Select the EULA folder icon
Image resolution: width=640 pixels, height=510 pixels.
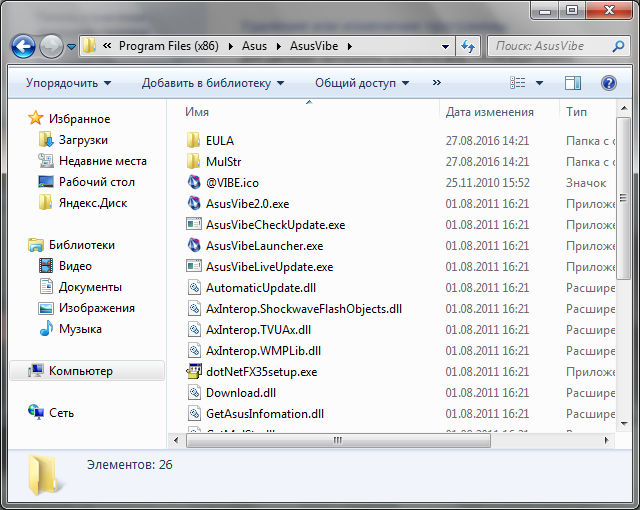point(193,140)
